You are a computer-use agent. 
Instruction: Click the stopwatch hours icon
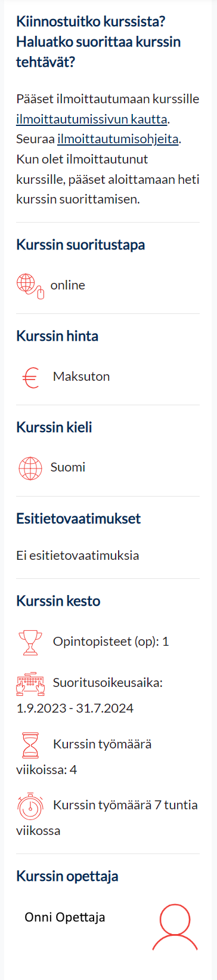click(30, 806)
